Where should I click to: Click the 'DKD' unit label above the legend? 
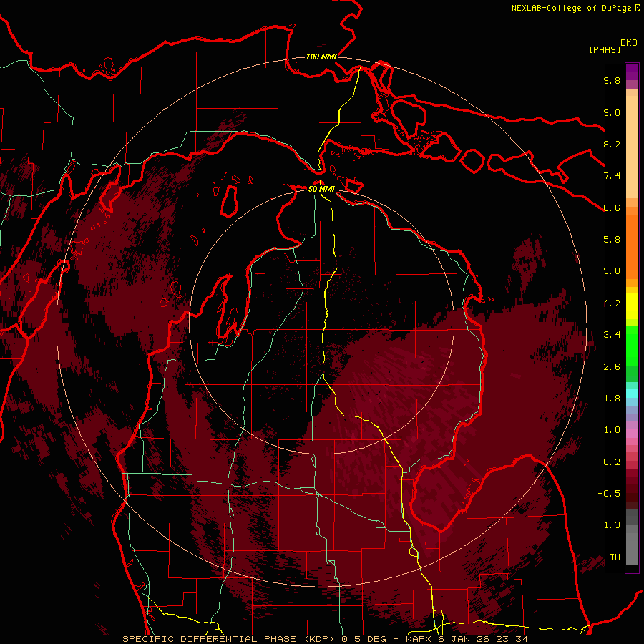(629, 43)
